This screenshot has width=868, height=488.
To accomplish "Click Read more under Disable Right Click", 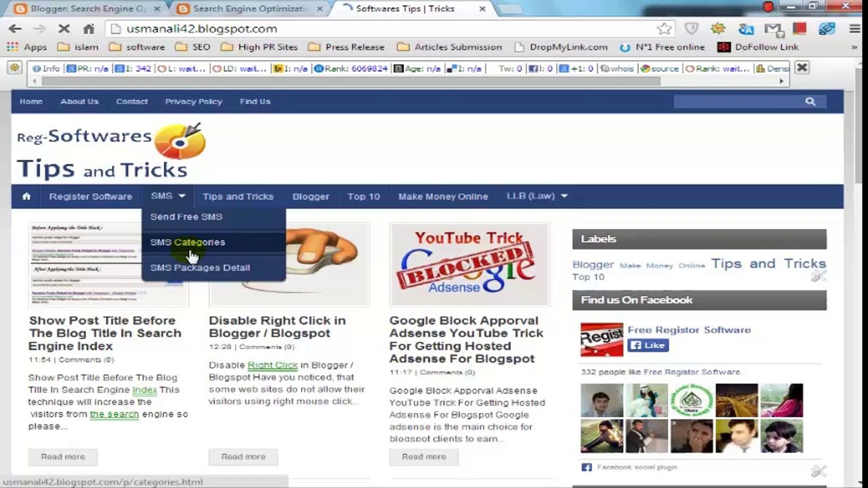I will [x=243, y=457].
